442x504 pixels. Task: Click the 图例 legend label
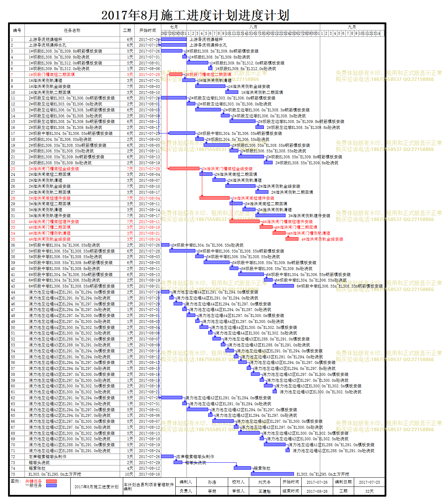pyautogui.click(x=15, y=481)
